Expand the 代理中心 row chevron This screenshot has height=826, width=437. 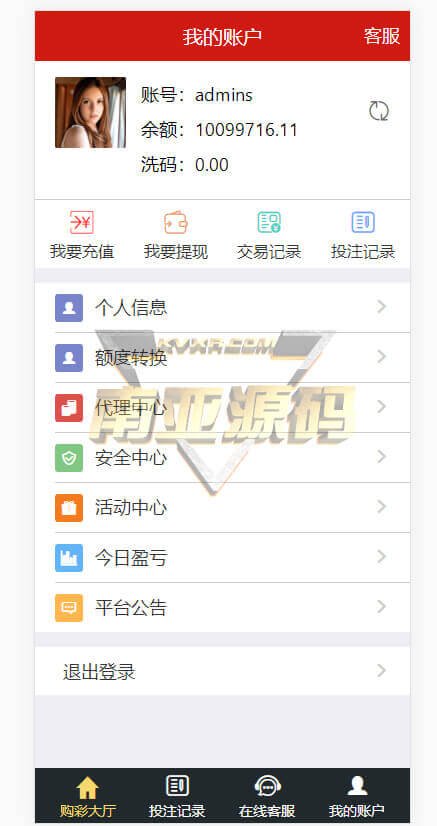coord(382,407)
